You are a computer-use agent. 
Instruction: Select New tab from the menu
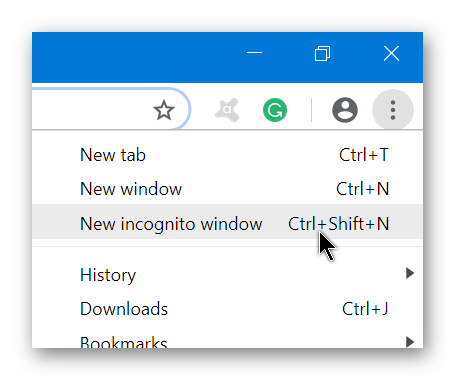pos(227,155)
